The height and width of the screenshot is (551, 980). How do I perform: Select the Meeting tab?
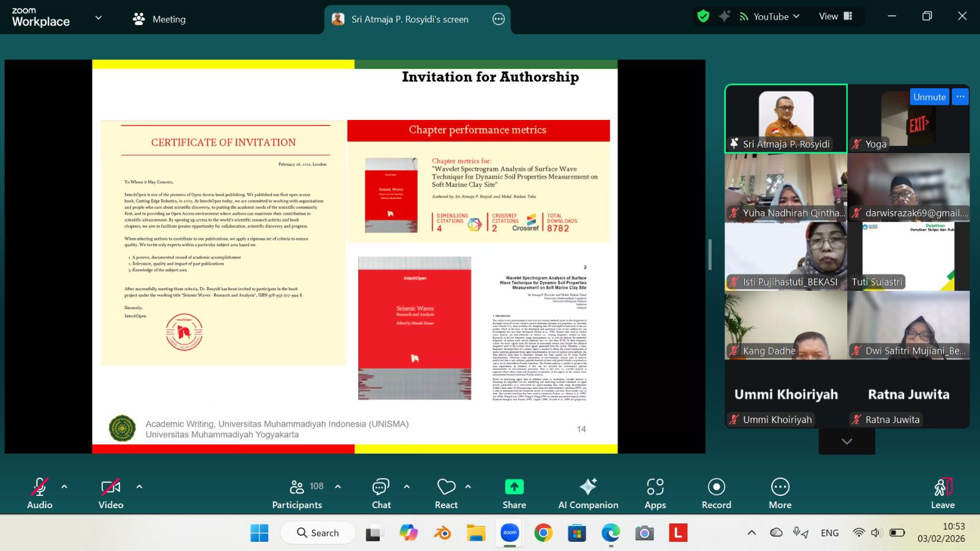[159, 19]
